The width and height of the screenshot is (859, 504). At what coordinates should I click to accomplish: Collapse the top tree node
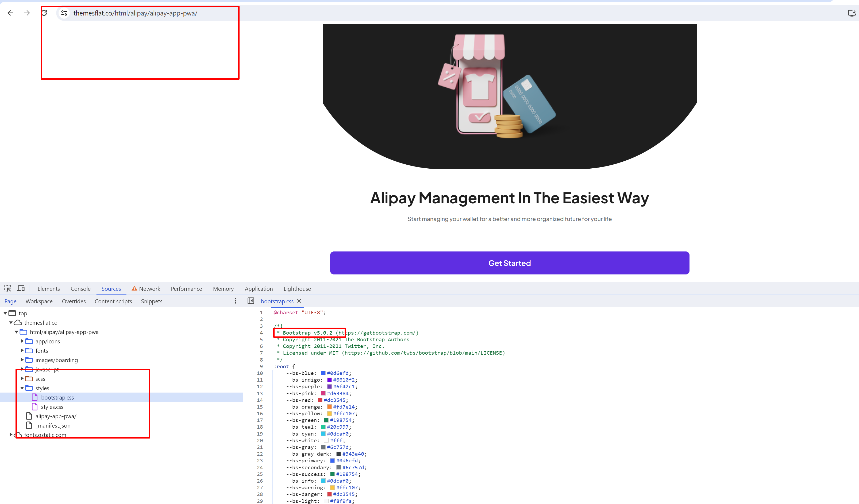click(x=5, y=313)
